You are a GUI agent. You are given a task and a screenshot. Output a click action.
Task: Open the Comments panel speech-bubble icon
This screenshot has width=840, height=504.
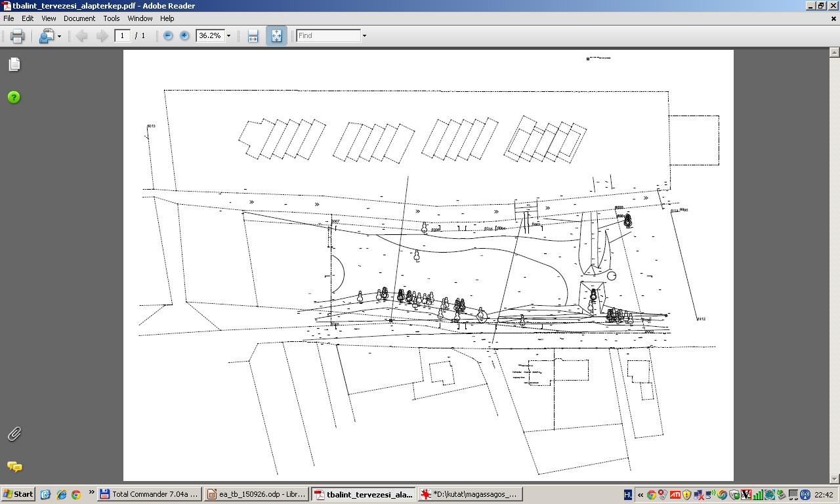(14, 467)
